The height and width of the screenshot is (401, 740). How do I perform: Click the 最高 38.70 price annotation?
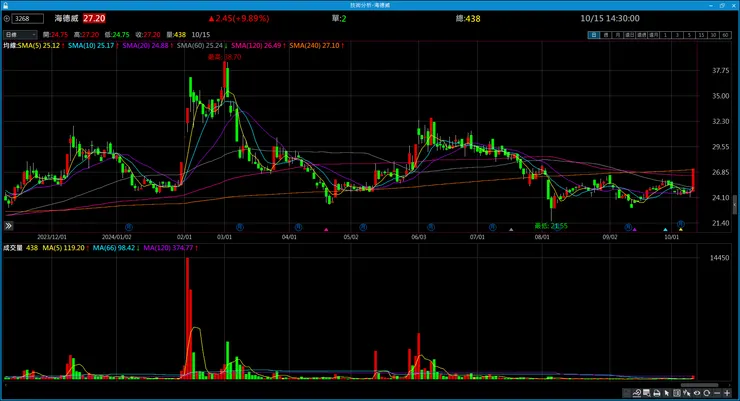tap(225, 57)
